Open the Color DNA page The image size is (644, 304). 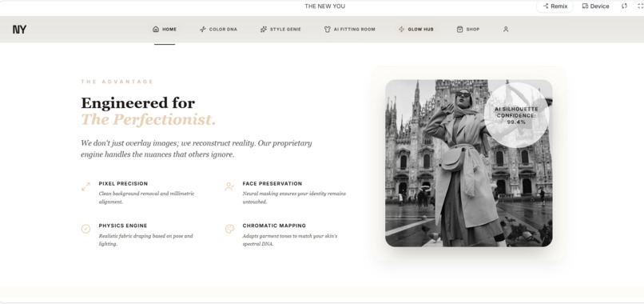pos(218,30)
